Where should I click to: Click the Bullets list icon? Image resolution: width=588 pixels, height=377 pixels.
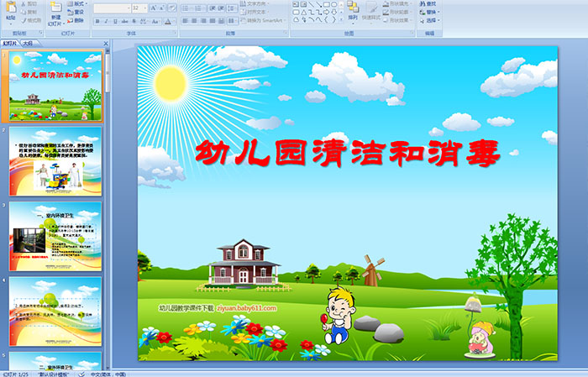[187, 8]
